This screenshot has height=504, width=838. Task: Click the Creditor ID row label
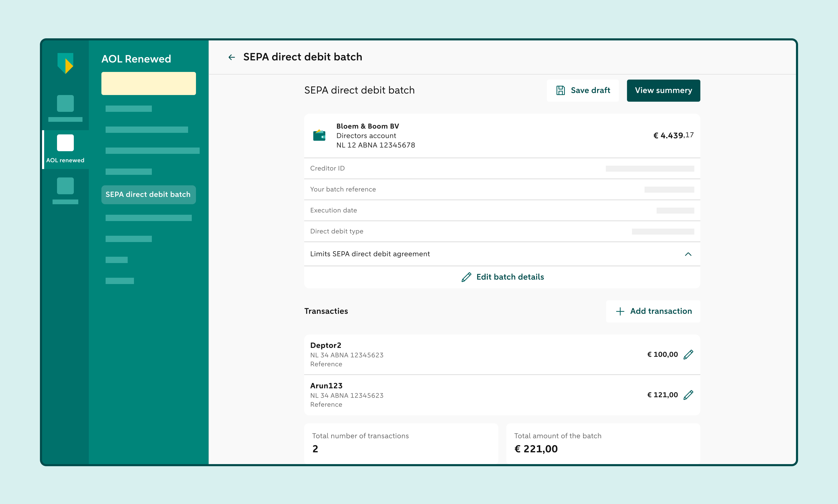[x=327, y=169]
